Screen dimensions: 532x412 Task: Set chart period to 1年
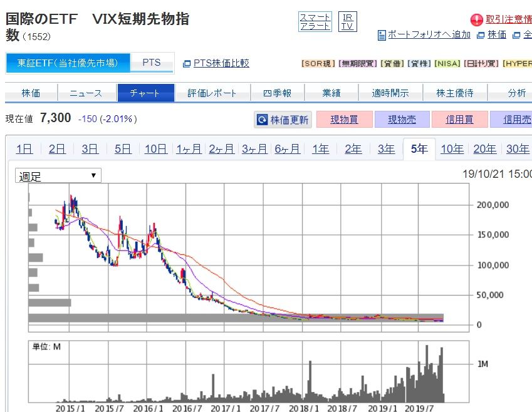pos(320,149)
